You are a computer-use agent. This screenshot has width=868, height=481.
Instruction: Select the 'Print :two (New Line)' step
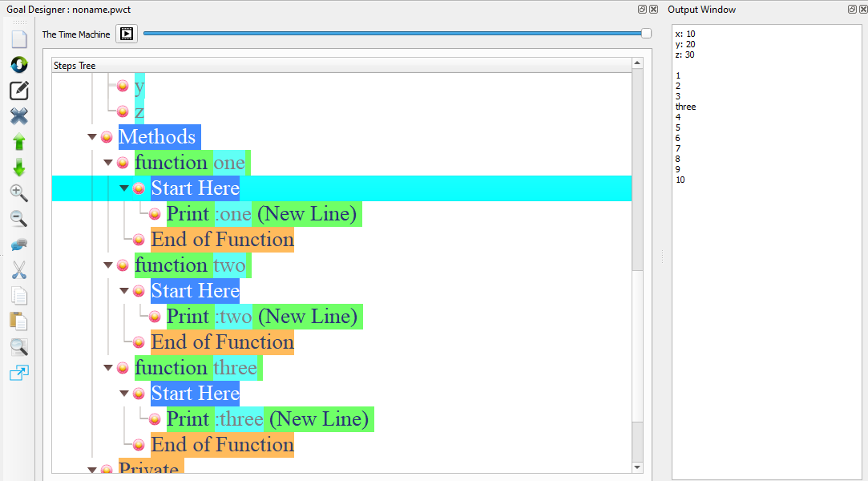coord(262,317)
